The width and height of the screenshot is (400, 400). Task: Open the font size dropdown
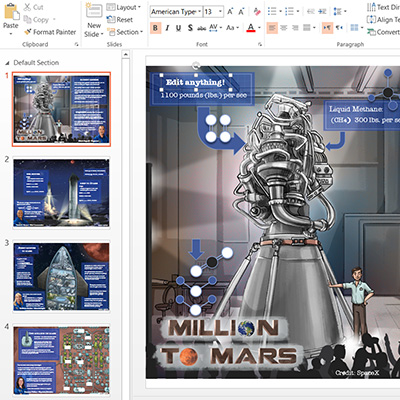(x=220, y=12)
